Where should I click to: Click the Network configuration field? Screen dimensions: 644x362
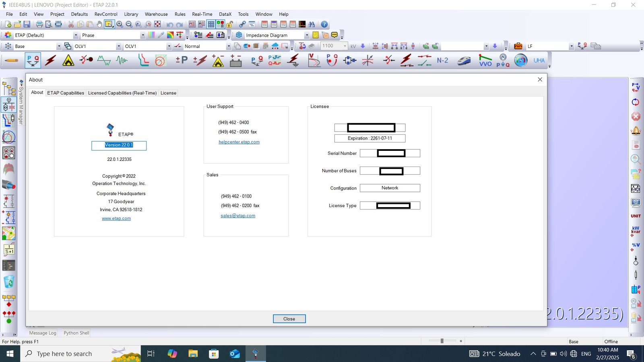pyautogui.click(x=390, y=188)
